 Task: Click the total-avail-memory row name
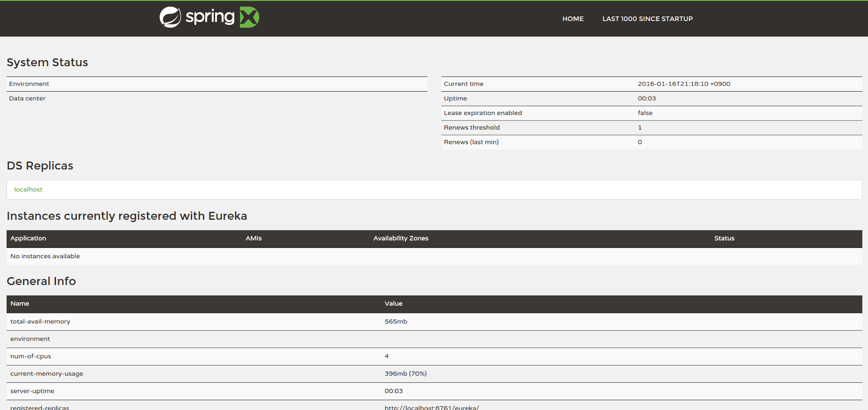coord(40,321)
